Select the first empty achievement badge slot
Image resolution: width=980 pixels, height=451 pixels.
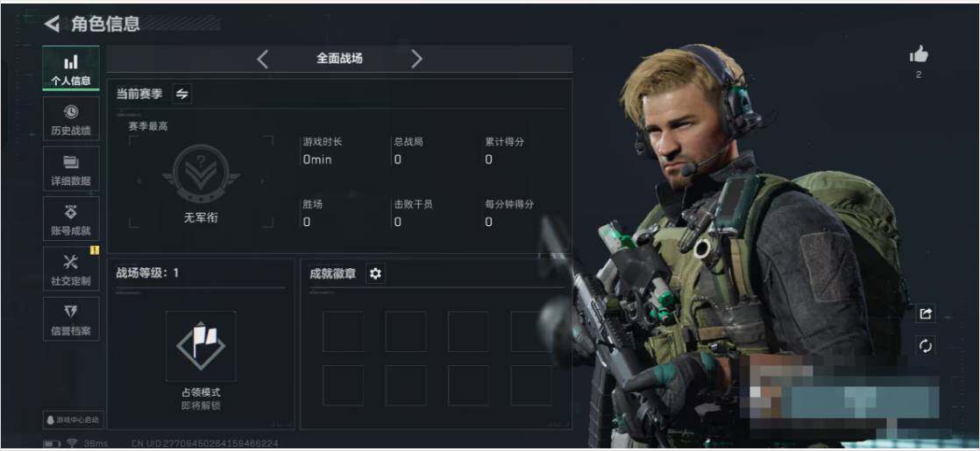pyautogui.click(x=343, y=332)
